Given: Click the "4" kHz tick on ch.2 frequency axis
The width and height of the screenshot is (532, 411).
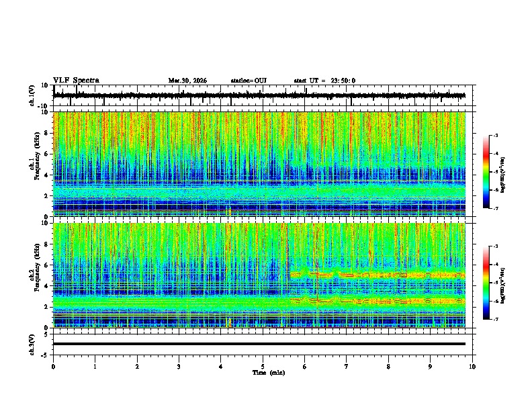Looking at the screenshot, I should tap(47, 286).
